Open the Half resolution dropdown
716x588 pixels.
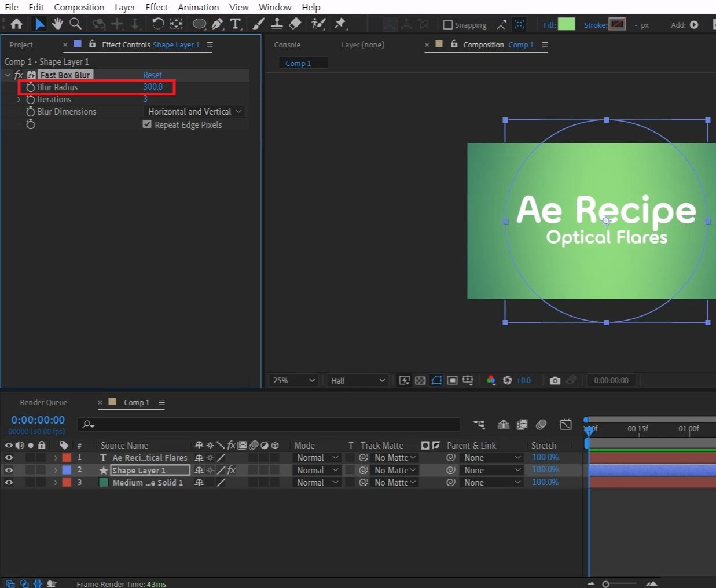(x=358, y=380)
